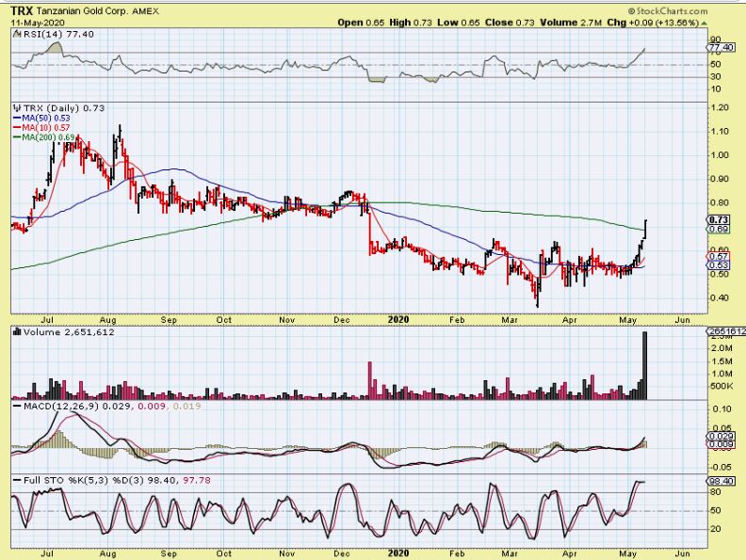
Task: Click the 90 level on the RSI axis
Action: pos(715,40)
